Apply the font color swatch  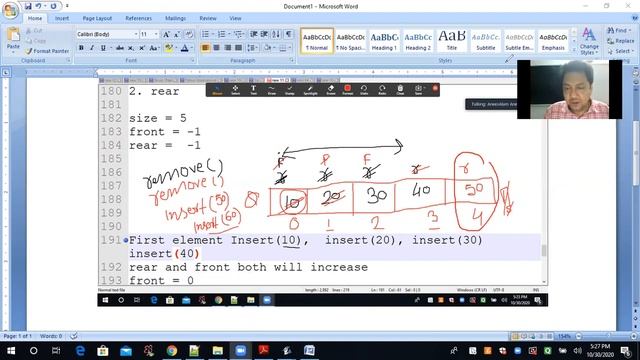(184, 48)
